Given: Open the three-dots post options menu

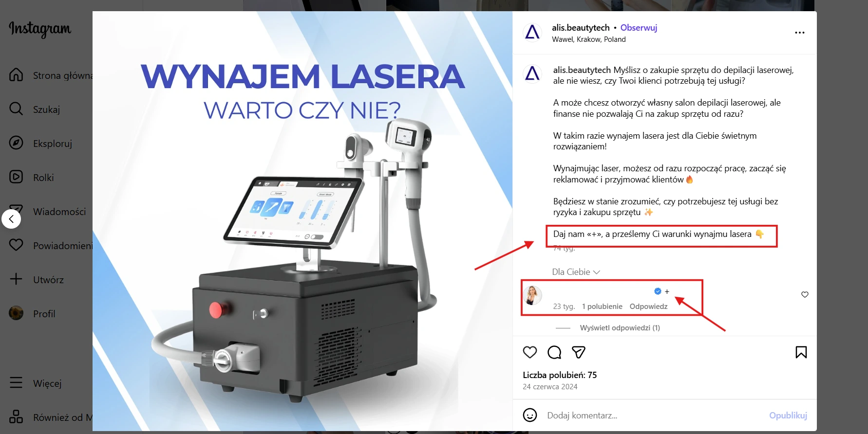Looking at the screenshot, I should point(800,33).
